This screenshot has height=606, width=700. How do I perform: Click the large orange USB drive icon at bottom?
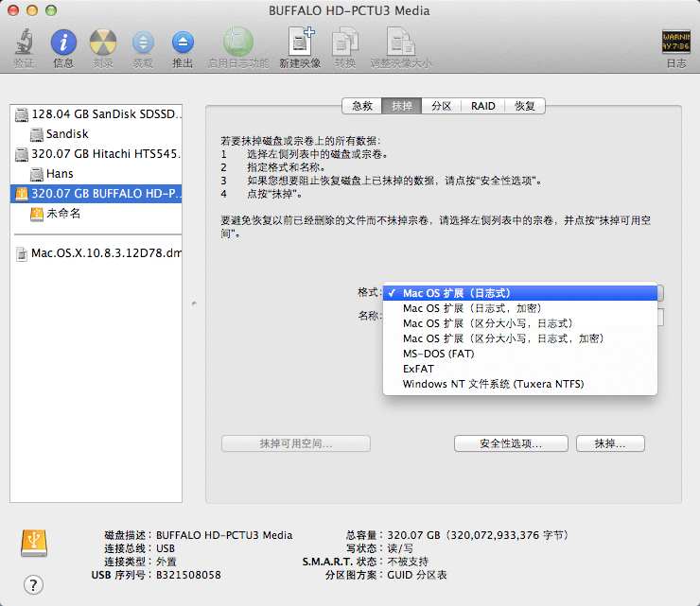34,543
